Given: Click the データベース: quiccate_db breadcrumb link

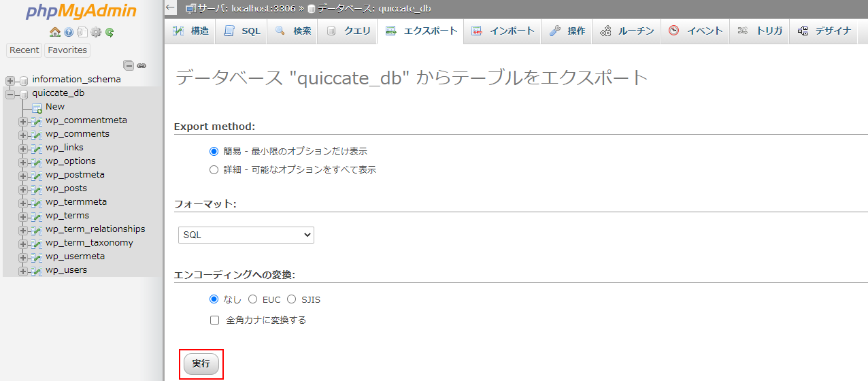Looking at the screenshot, I should 373,8.
